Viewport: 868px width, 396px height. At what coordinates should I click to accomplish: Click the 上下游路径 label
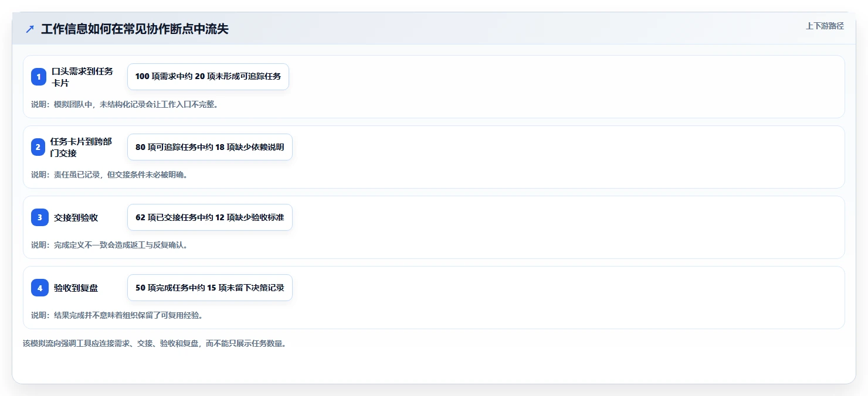(x=825, y=26)
